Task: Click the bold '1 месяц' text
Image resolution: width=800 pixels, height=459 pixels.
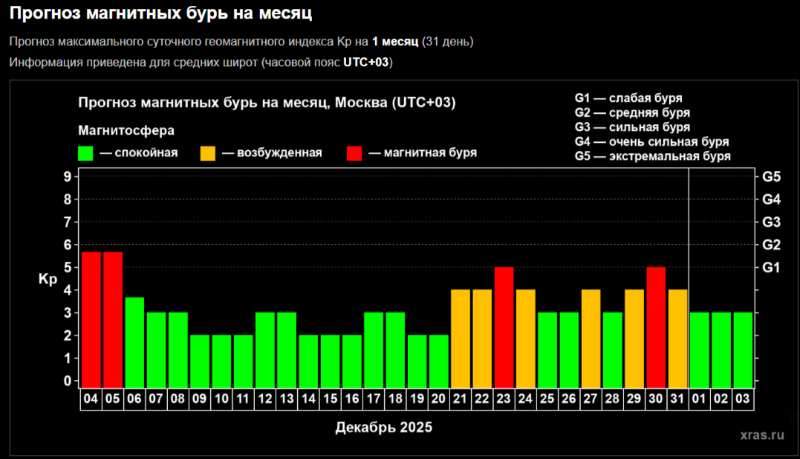Action: tap(395, 41)
